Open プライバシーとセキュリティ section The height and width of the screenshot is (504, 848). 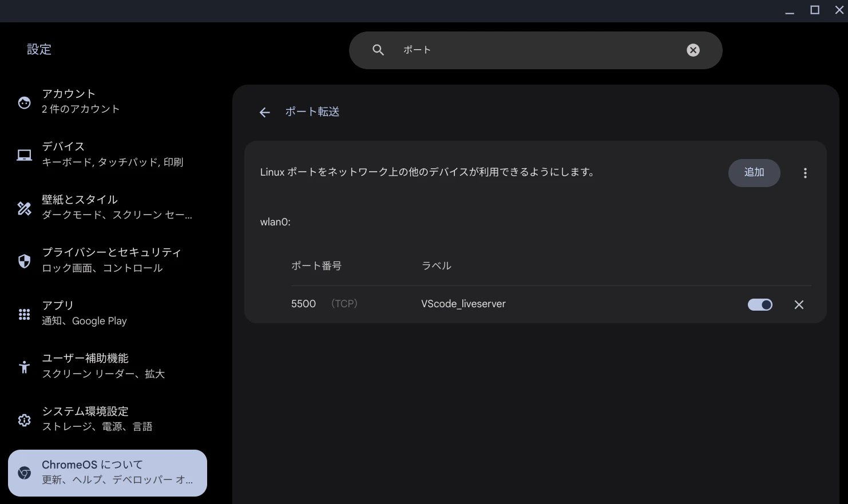click(108, 260)
